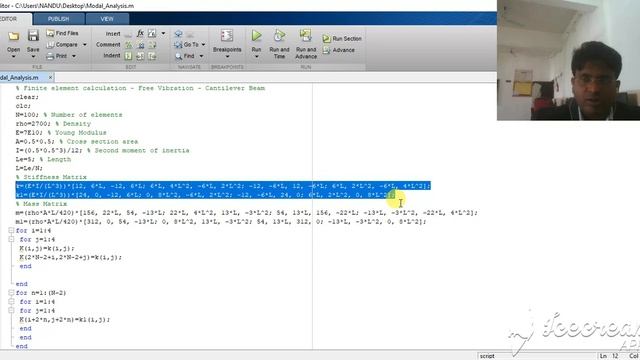Click the navigate forward arrow icon
The width and height of the screenshot is (640, 360).
click(190, 34)
